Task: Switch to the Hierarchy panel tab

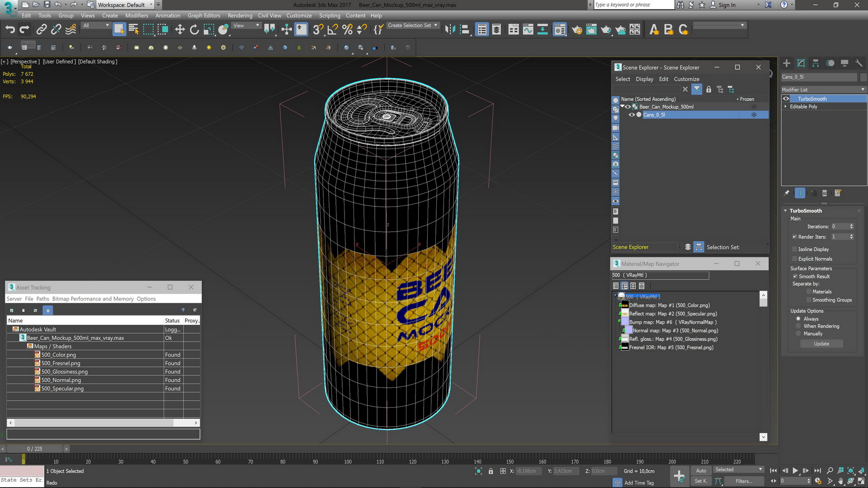Action: 816,63
